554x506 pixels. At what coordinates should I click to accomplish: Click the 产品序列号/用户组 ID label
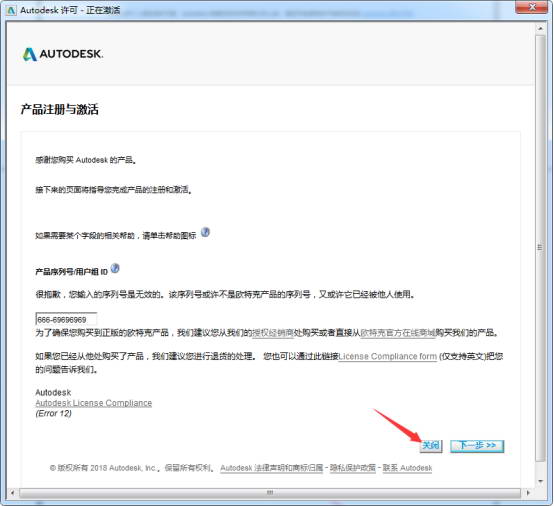tap(71, 271)
